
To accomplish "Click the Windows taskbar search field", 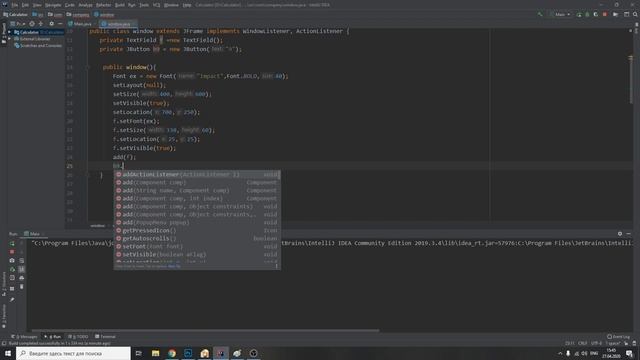I will point(73,353).
